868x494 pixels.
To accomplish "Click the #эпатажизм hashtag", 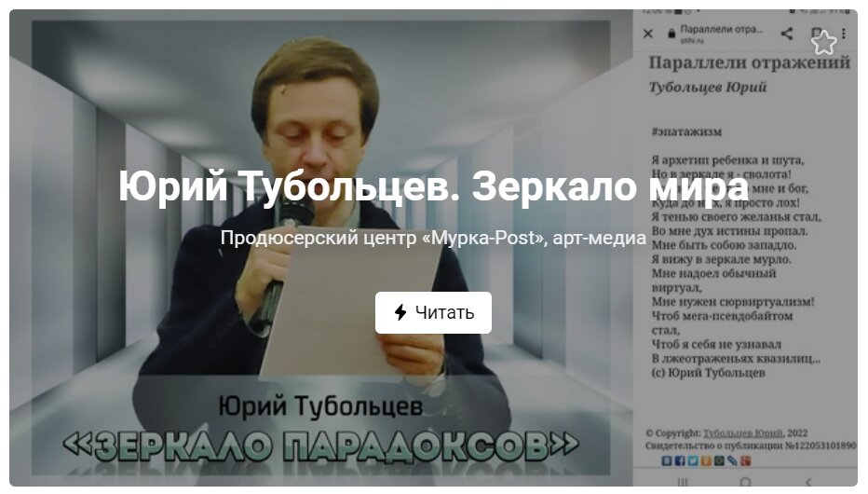I will point(686,131).
